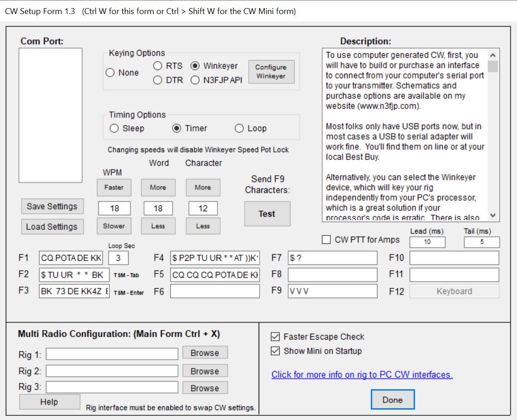Enable CW PTT for Amps

pyautogui.click(x=325, y=240)
